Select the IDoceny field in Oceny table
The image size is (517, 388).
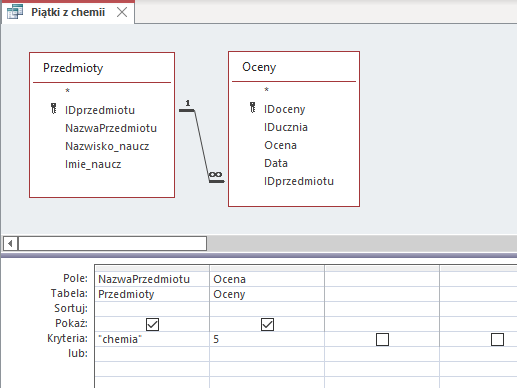(x=285, y=109)
